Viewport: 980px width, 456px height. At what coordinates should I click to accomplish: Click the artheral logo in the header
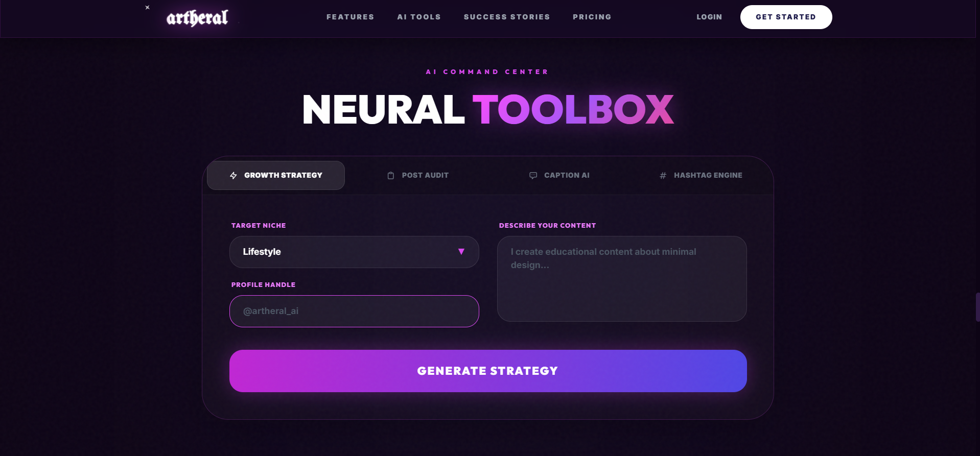point(197,18)
